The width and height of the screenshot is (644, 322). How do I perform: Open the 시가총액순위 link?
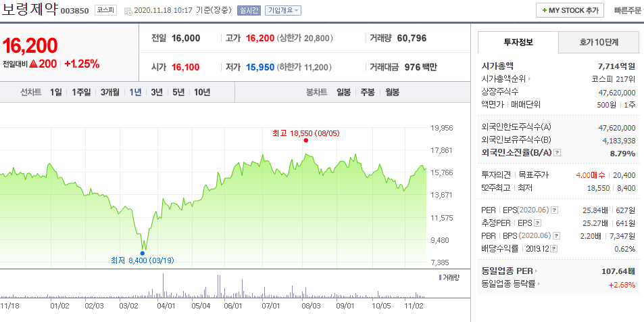[505, 79]
